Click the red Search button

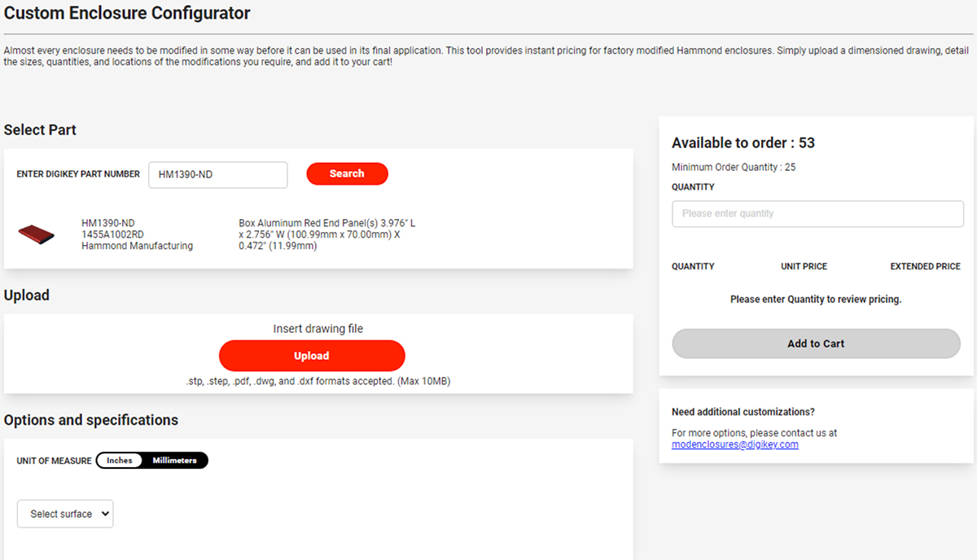coord(347,173)
